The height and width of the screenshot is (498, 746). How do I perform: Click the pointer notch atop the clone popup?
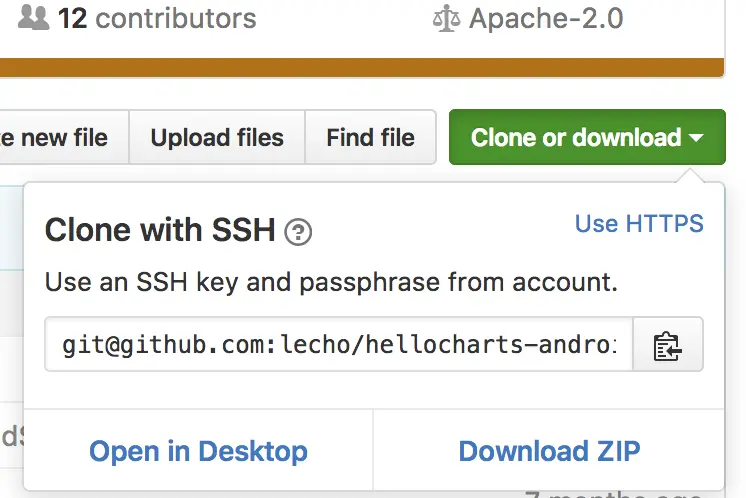coord(690,176)
